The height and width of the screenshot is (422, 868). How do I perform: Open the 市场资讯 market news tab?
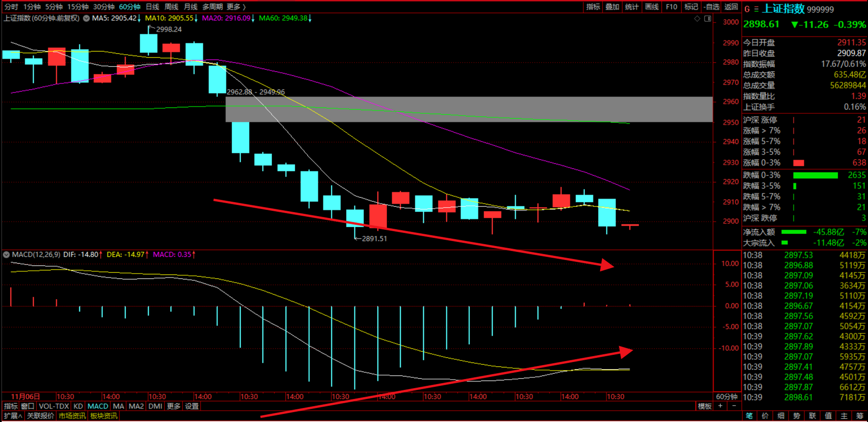(72, 416)
